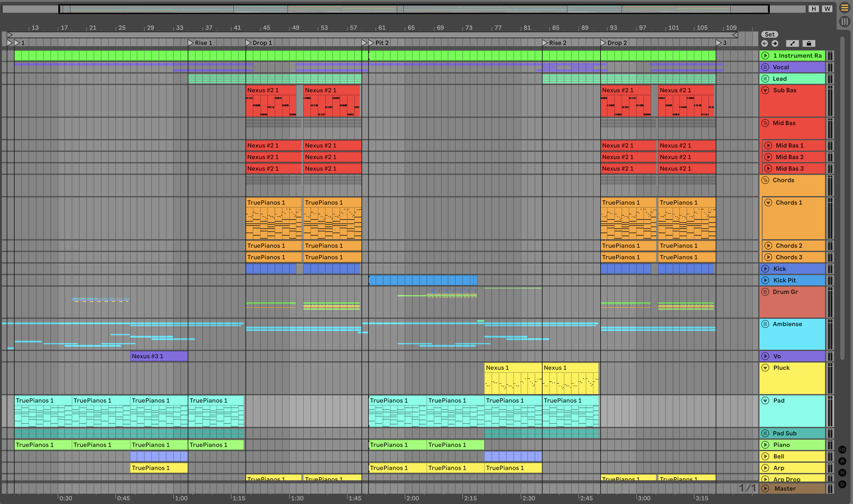Viewport: 853px width, 504px height.
Task: Toggle the Returns (R) section visibility
Action: pyautogui.click(x=842, y=461)
